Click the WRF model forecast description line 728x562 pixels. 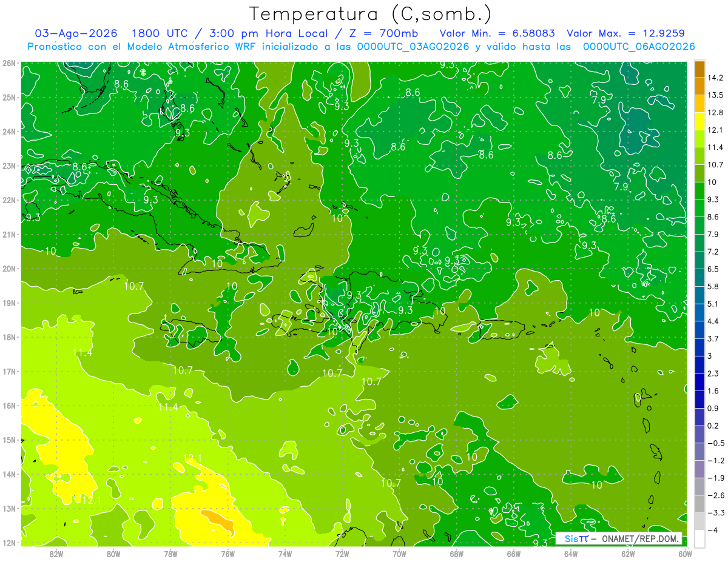362,47
